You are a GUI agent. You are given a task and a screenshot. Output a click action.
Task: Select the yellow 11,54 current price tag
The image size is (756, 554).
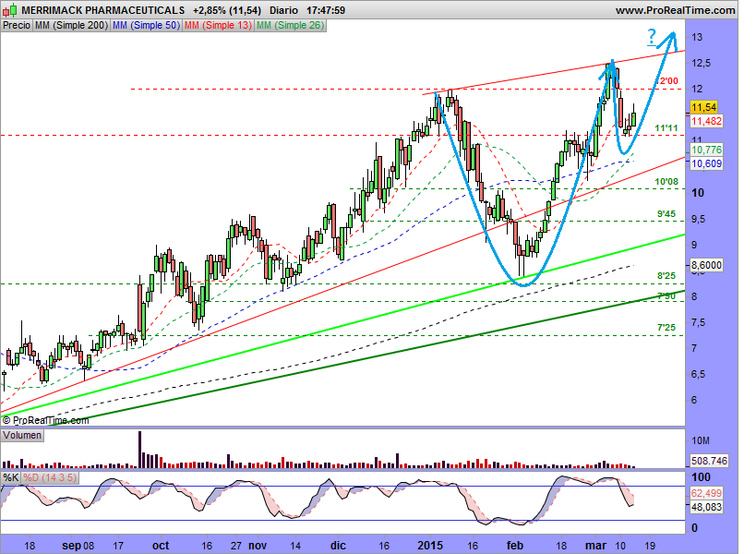[x=704, y=107]
